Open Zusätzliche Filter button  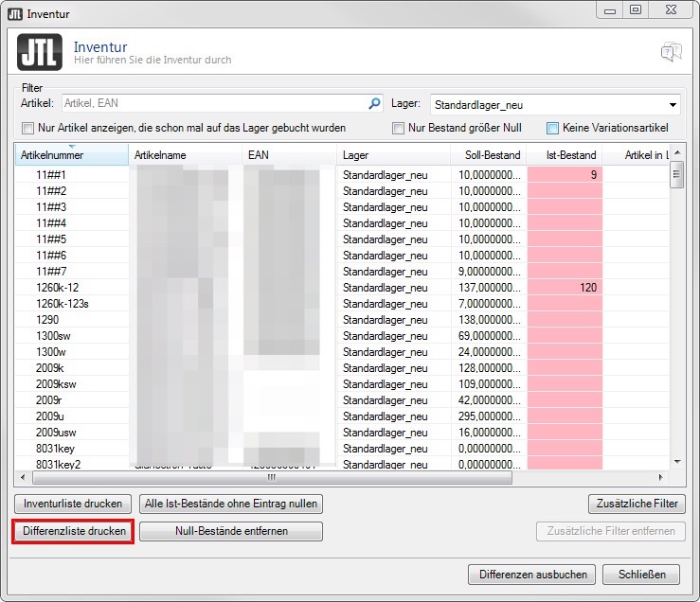click(x=637, y=504)
